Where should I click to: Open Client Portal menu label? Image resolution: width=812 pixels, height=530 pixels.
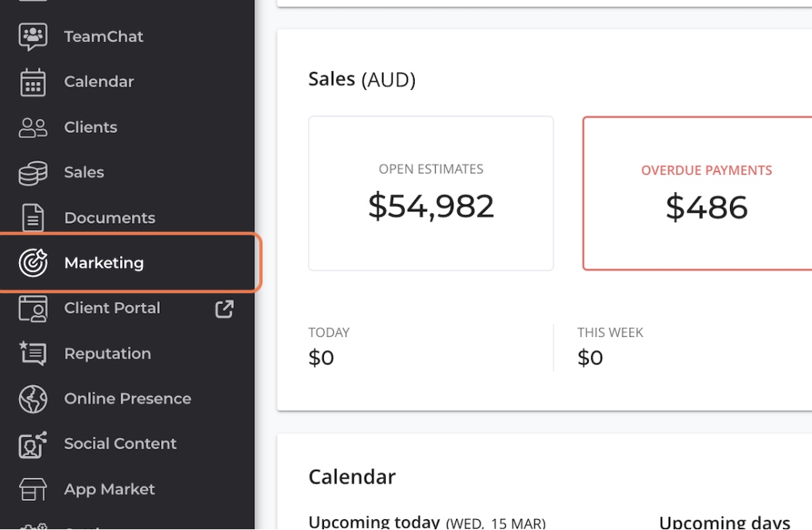point(113,308)
